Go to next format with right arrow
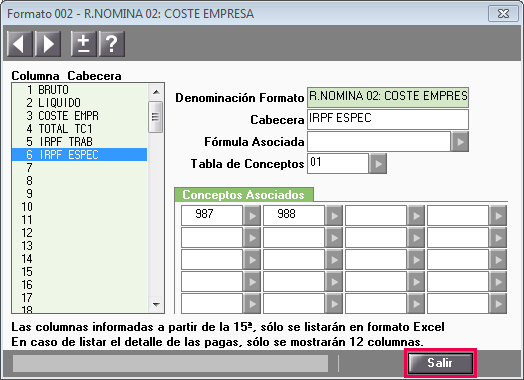This screenshot has height=380, width=524. (48, 44)
